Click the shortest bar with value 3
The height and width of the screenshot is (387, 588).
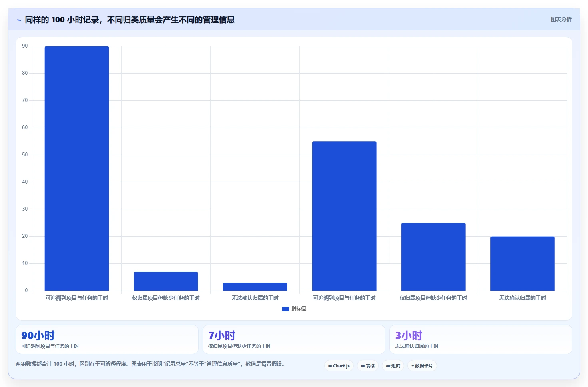click(255, 287)
